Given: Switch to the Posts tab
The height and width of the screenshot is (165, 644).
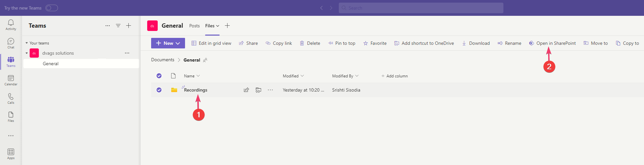Looking at the screenshot, I should coord(194,26).
